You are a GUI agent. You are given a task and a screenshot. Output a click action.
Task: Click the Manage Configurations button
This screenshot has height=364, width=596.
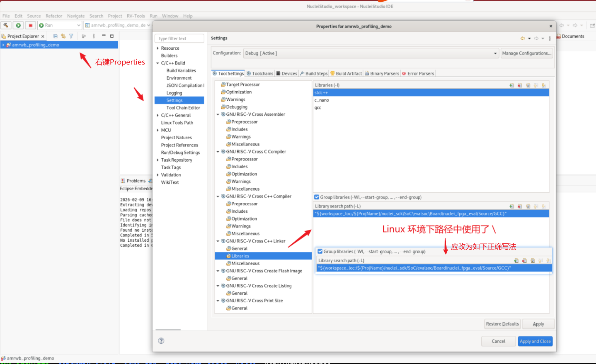pos(526,53)
